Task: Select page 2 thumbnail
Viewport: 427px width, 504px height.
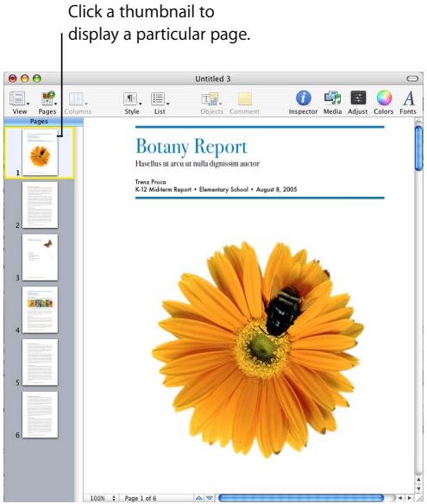Action: pyautogui.click(x=41, y=205)
